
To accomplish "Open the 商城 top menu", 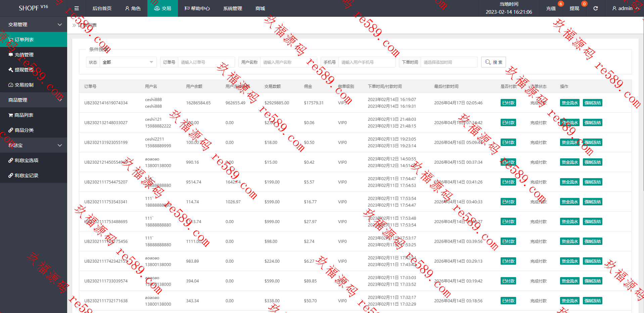I will coord(260,8).
